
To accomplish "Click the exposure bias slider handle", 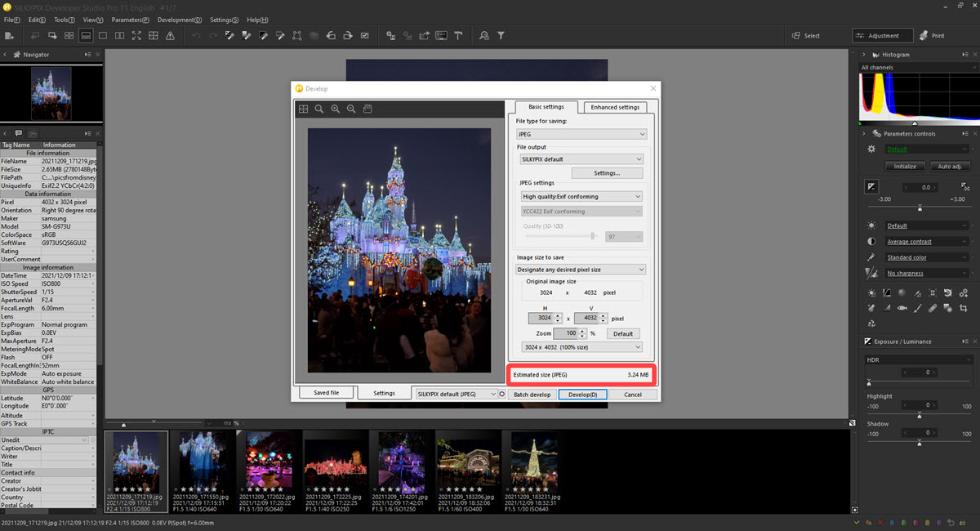I will pyautogui.click(x=920, y=207).
